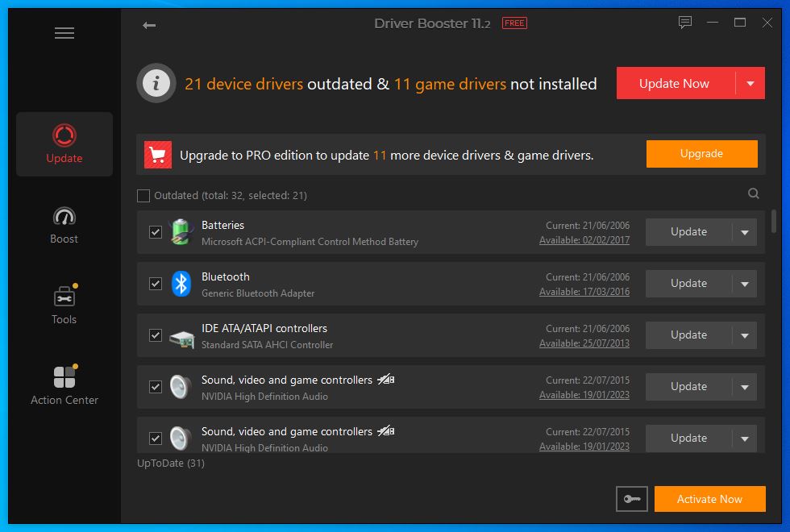This screenshot has width=790, height=532.
Task: Update the first NVIDIA High Definition Audio driver
Action: click(x=688, y=387)
